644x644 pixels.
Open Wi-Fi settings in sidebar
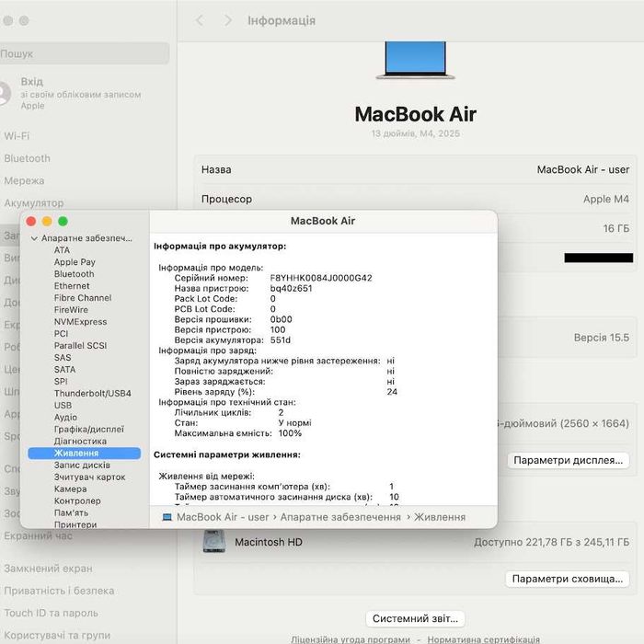coord(17,136)
